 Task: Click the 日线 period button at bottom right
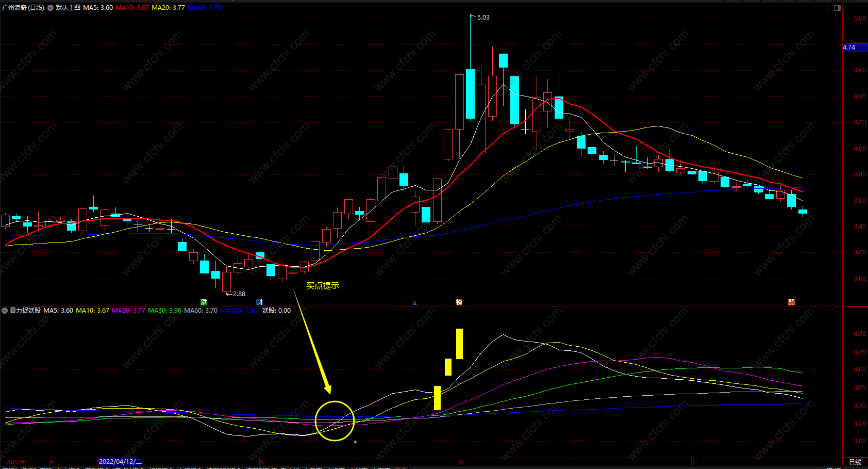click(855, 462)
